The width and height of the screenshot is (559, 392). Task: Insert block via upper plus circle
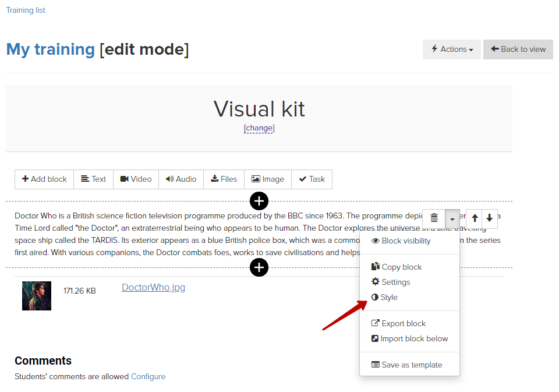point(259,201)
